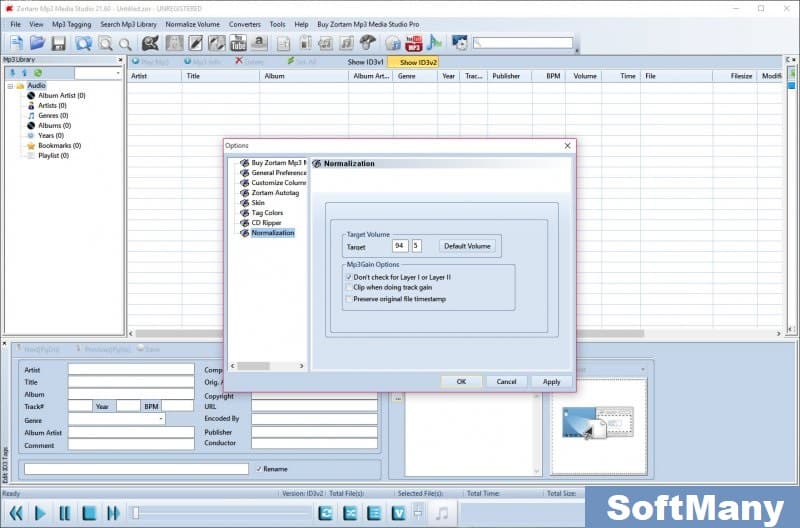Open the Mp3Library panel dropdown
Screen dimensions: 800x528
(x=118, y=73)
